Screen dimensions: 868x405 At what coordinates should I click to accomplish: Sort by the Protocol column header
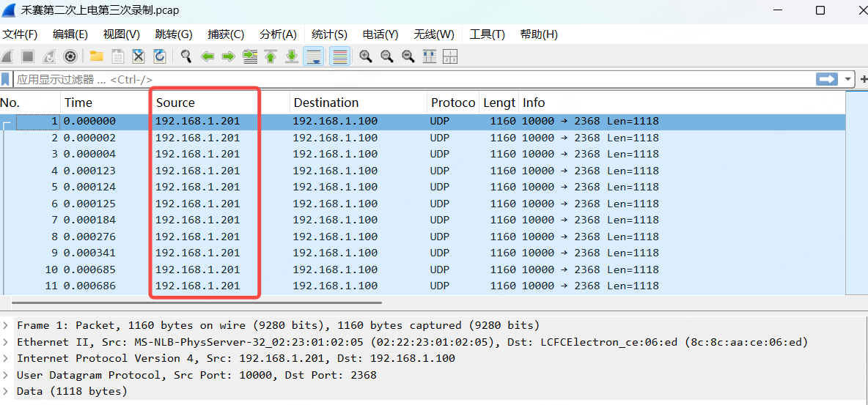click(x=453, y=103)
